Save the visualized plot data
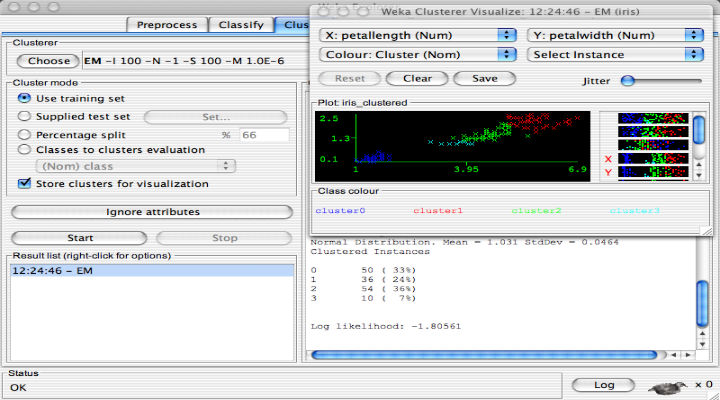The image size is (720, 400). pos(484,79)
